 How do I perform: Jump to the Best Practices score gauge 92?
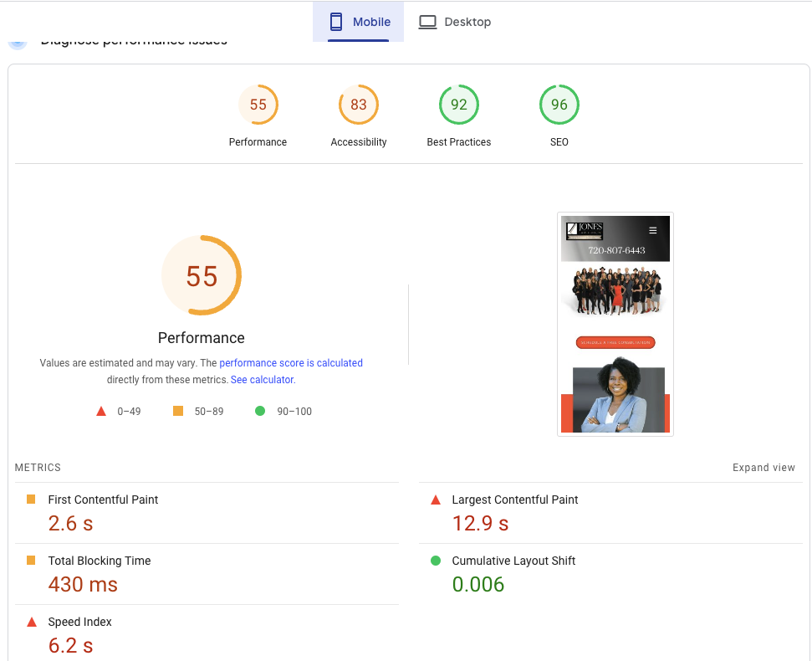click(x=459, y=105)
